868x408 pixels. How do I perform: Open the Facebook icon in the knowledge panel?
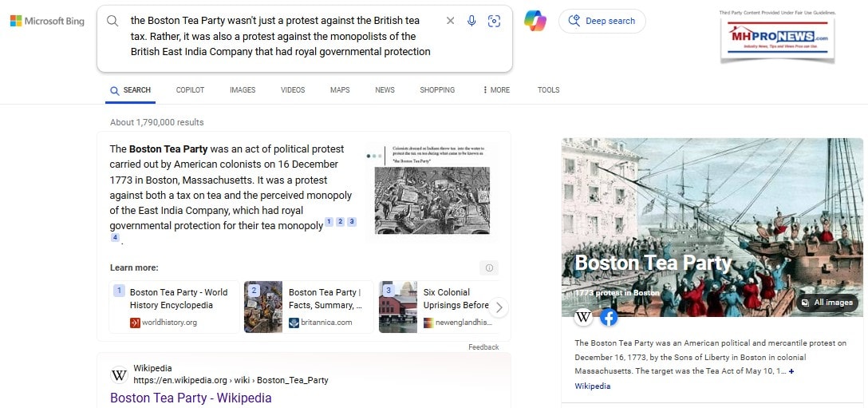click(x=609, y=317)
